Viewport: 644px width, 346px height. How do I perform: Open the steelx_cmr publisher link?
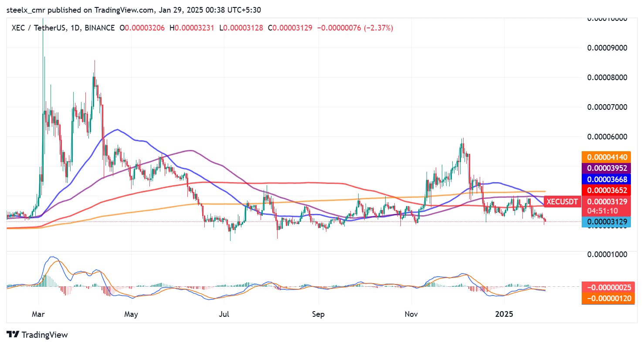[x=27, y=10]
